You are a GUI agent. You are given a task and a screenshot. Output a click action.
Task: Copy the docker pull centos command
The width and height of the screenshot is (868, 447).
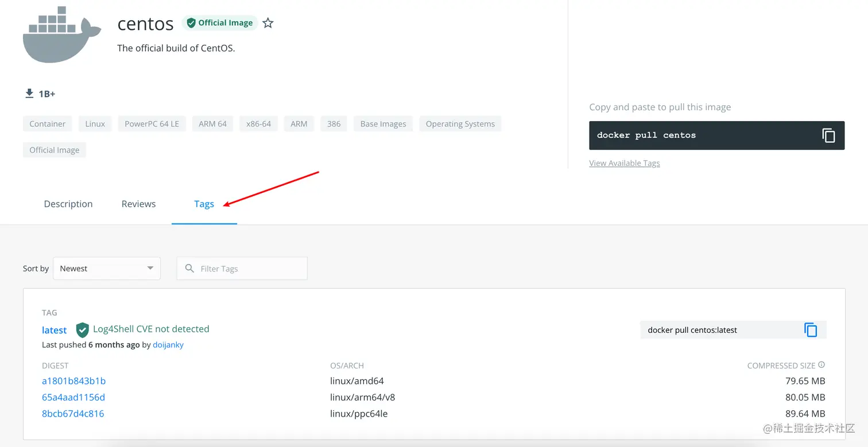(x=828, y=135)
